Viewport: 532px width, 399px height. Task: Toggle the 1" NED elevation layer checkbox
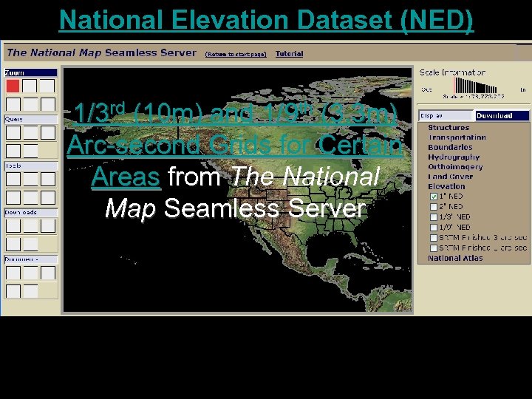[x=433, y=197]
